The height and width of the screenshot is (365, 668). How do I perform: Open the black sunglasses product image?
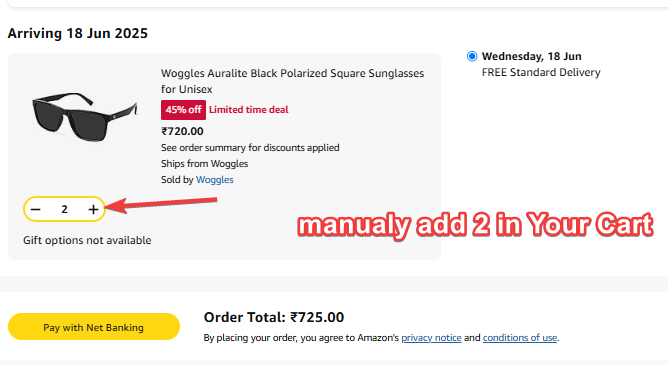[85, 117]
